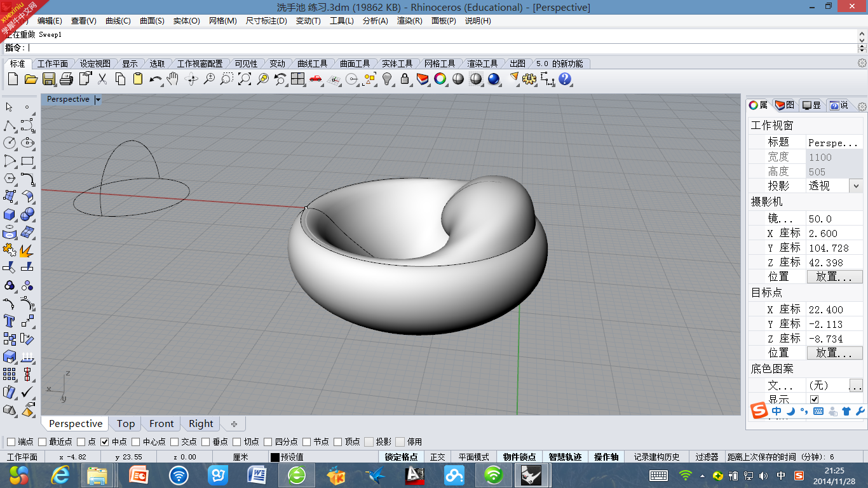Click the light bulb hide-objects icon
Screen dimensions: 868x488
point(387,79)
